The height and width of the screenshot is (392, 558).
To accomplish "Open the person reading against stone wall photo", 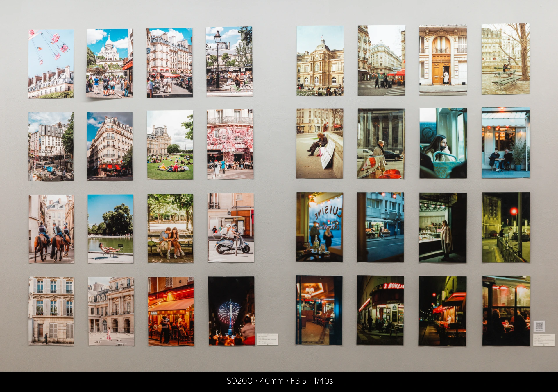I will [320, 143].
